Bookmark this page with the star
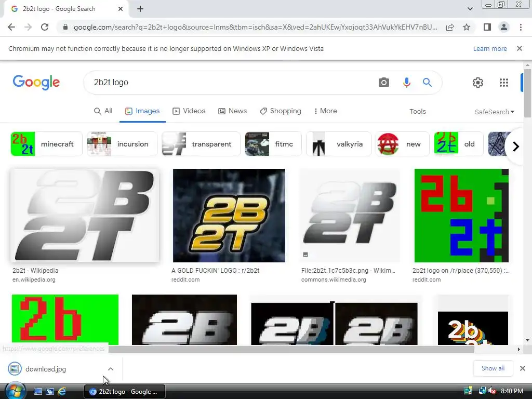The height and width of the screenshot is (399, 532). pos(467,27)
